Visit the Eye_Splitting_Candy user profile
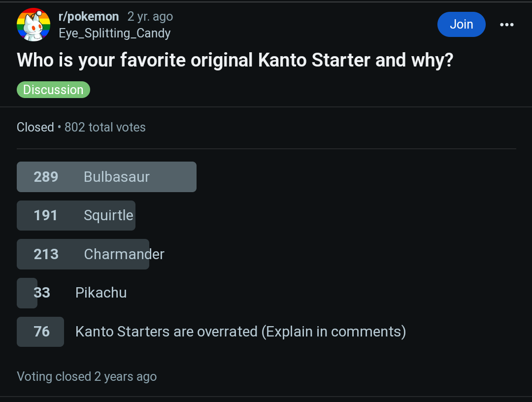The image size is (532, 402). [x=114, y=33]
